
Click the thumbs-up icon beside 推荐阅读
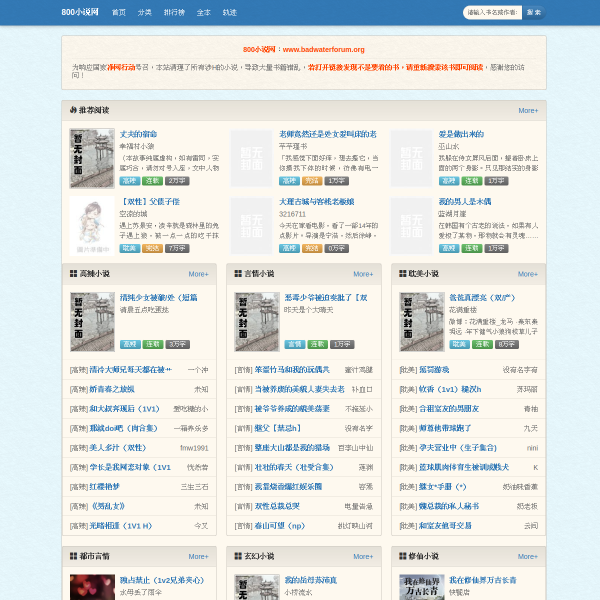pyautogui.click(x=73, y=110)
